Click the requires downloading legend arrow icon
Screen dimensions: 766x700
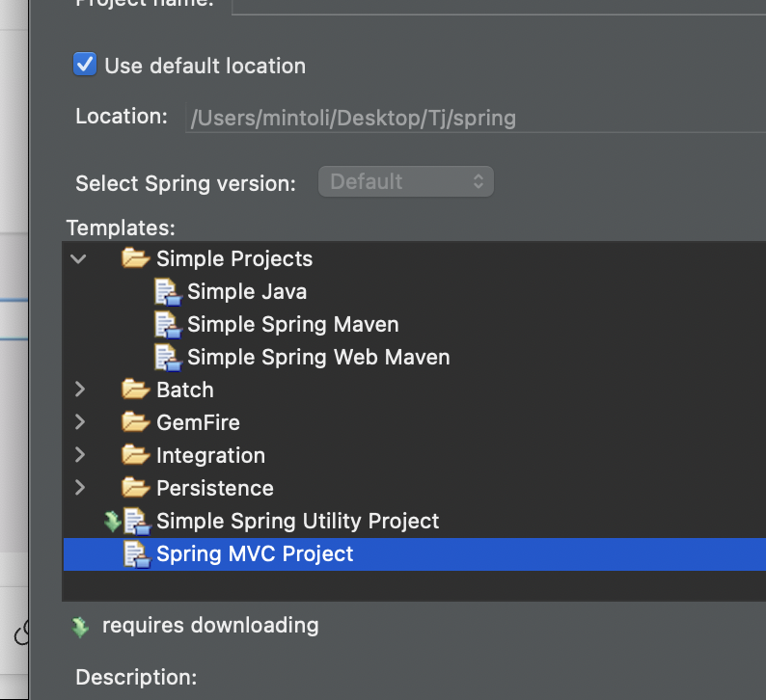click(80, 627)
